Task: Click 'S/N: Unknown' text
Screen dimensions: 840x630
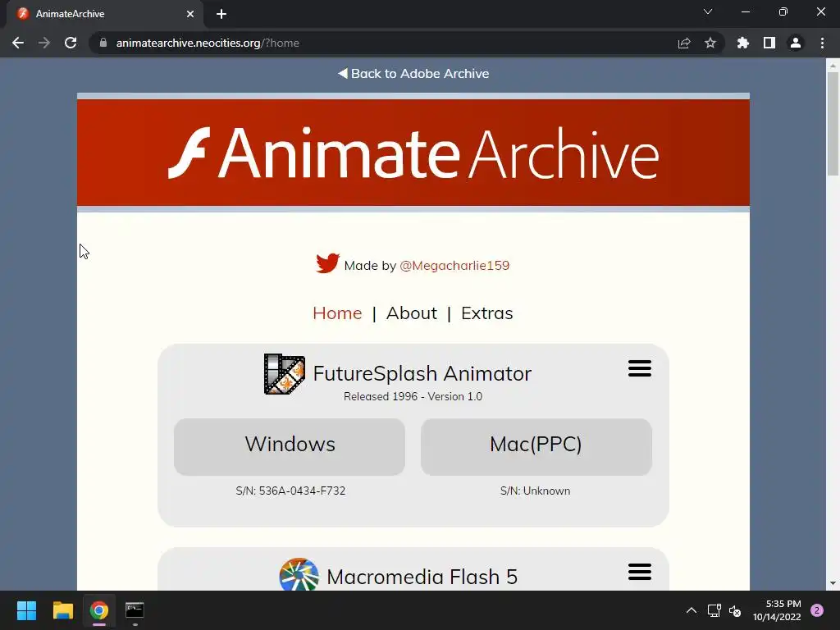Action: (535, 491)
